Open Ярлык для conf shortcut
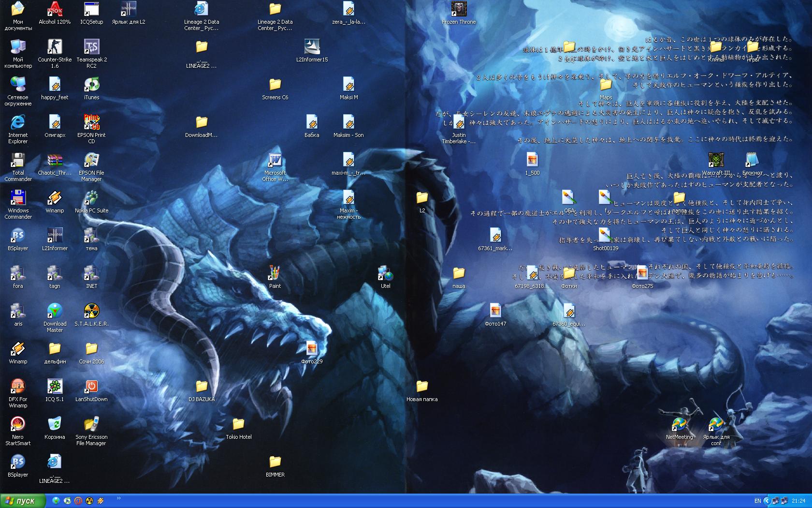The width and height of the screenshot is (812, 508). coord(716,431)
